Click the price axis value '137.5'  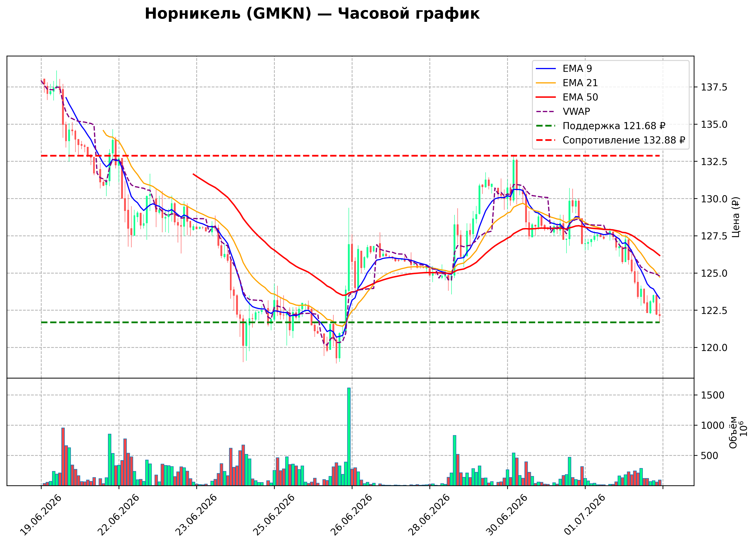click(x=714, y=87)
